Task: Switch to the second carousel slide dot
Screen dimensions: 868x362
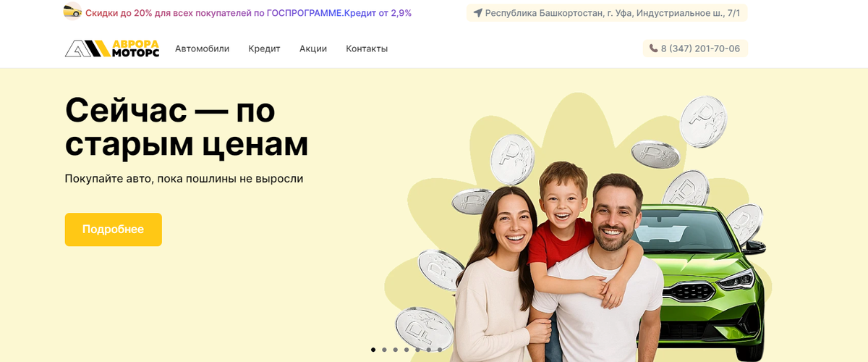Action: pos(384,350)
